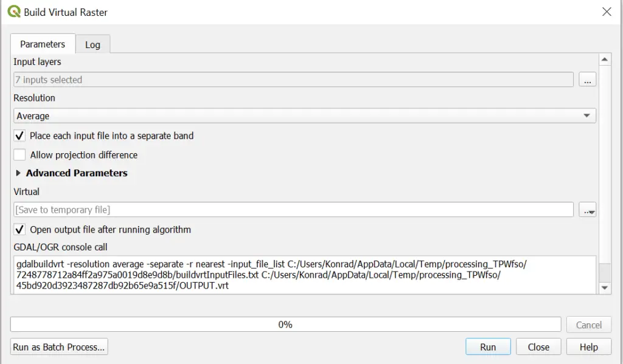The height and width of the screenshot is (364, 623).
Task: Uncheck Open output file after running algorithm
Action: point(19,230)
